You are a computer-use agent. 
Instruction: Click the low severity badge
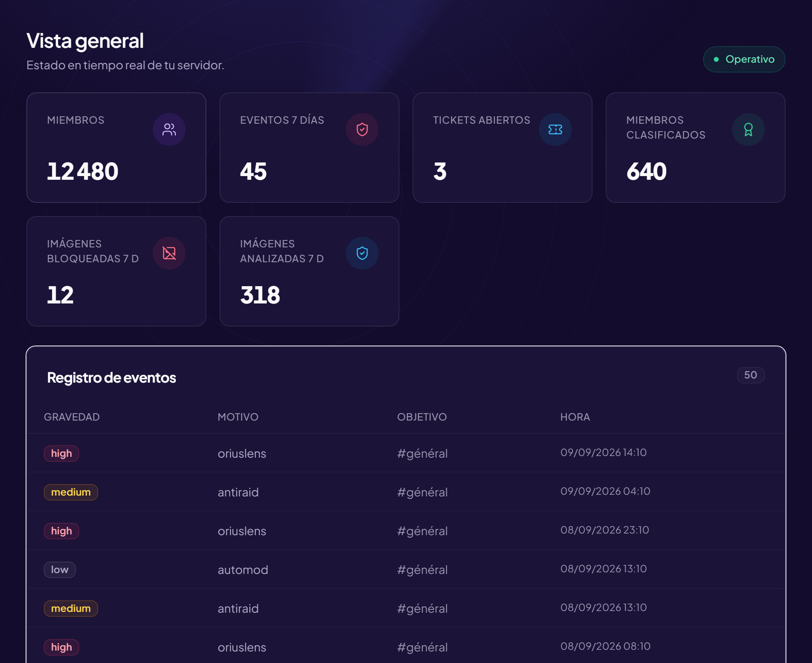[60, 570]
